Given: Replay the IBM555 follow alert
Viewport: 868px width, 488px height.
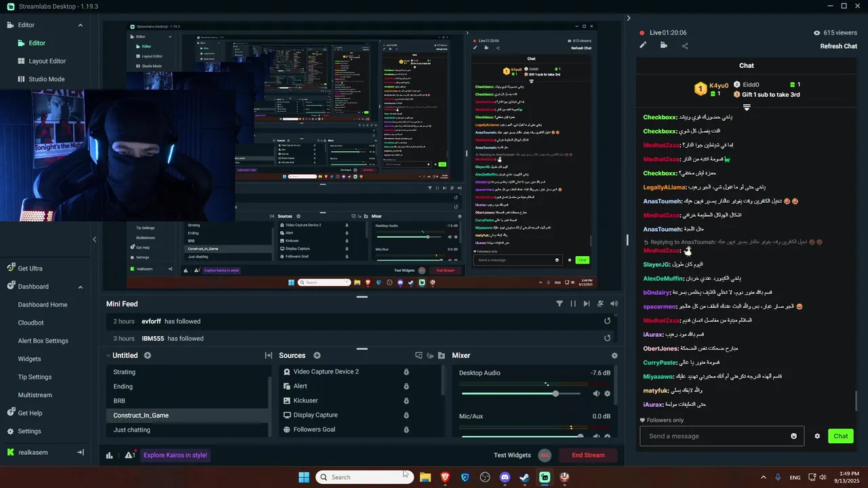Looking at the screenshot, I should tap(607, 338).
